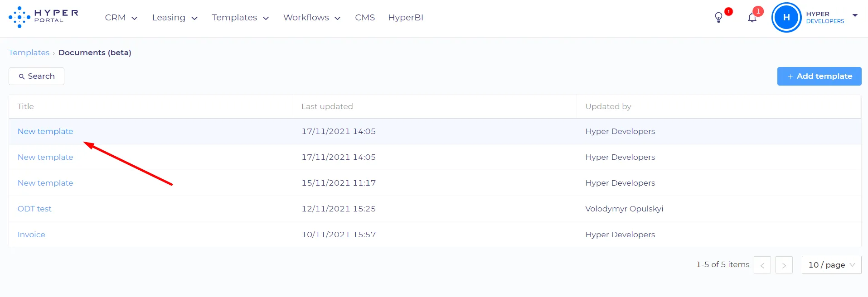This screenshot has height=297, width=868.
Task: Open the Invoice template
Action: [x=31, y=235]
